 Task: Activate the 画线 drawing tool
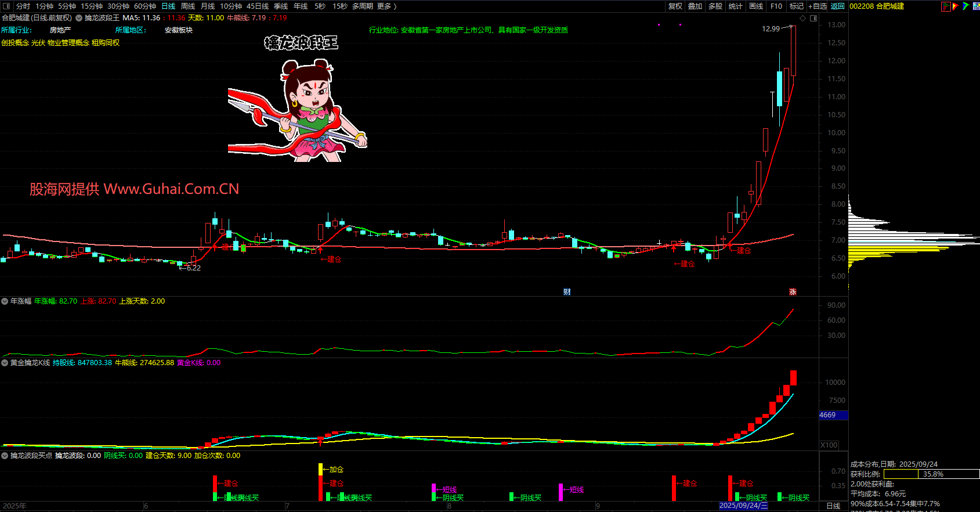(756, 6)
